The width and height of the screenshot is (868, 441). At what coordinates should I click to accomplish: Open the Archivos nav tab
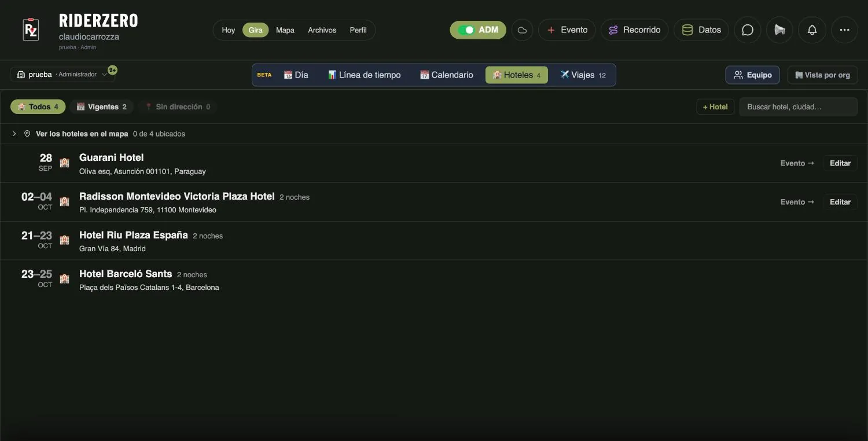coord(322,30)
